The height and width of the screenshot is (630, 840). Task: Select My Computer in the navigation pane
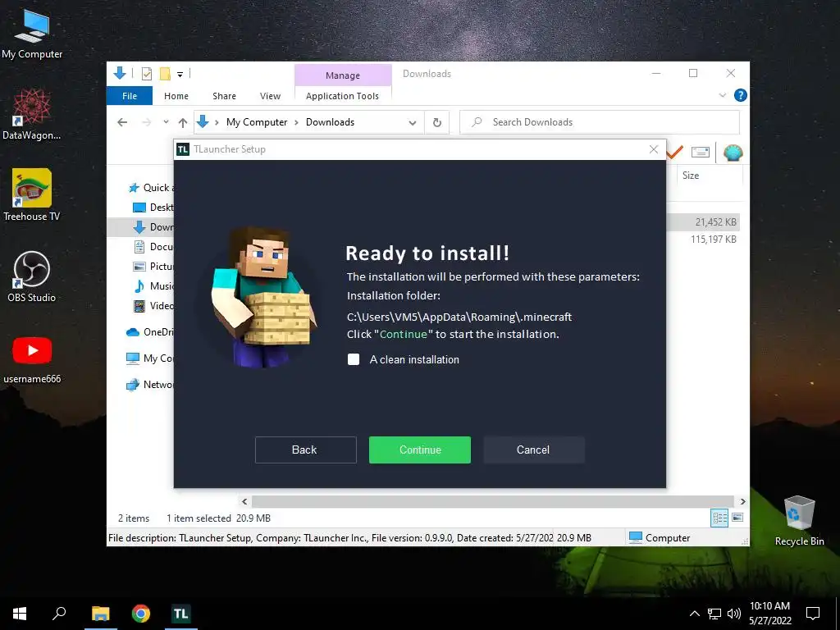pos(149,358)
